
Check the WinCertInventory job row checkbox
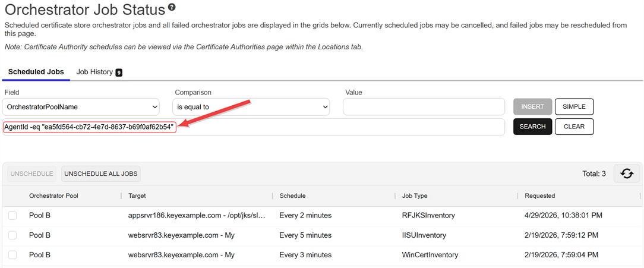[12, 255]
